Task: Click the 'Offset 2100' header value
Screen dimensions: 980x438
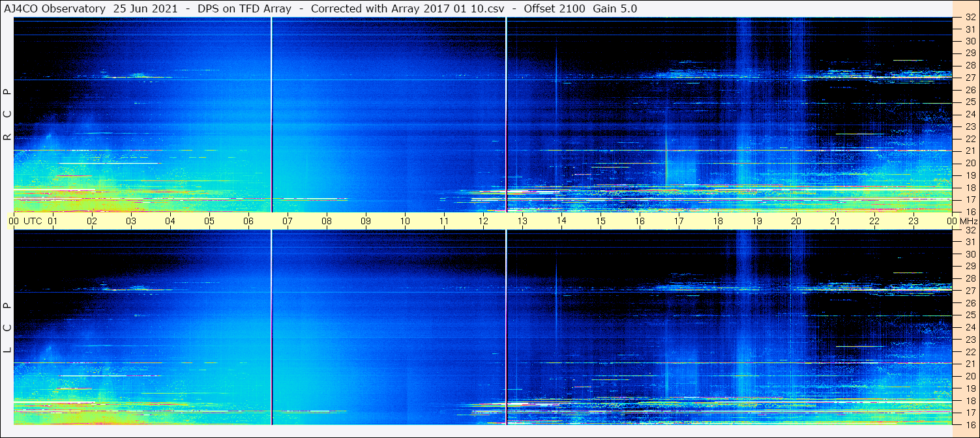Action: point(554,9)
